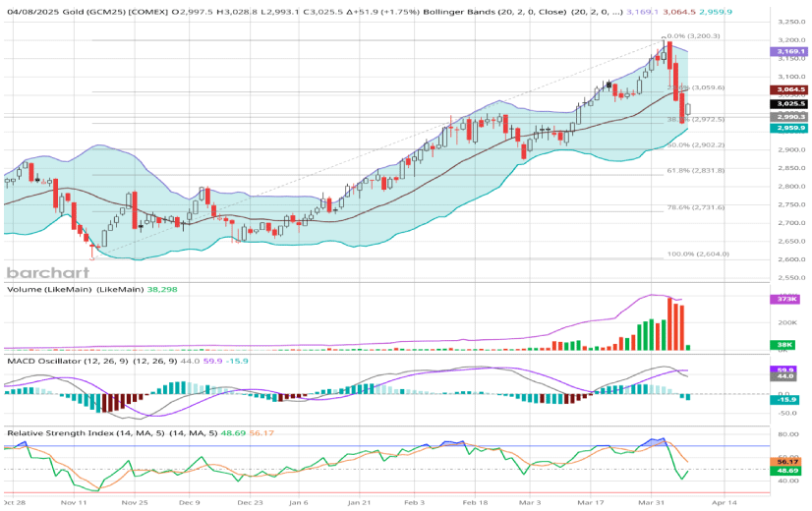
Task: Click the orange 56.17 RSI tag
Action: tap(788, 461)
